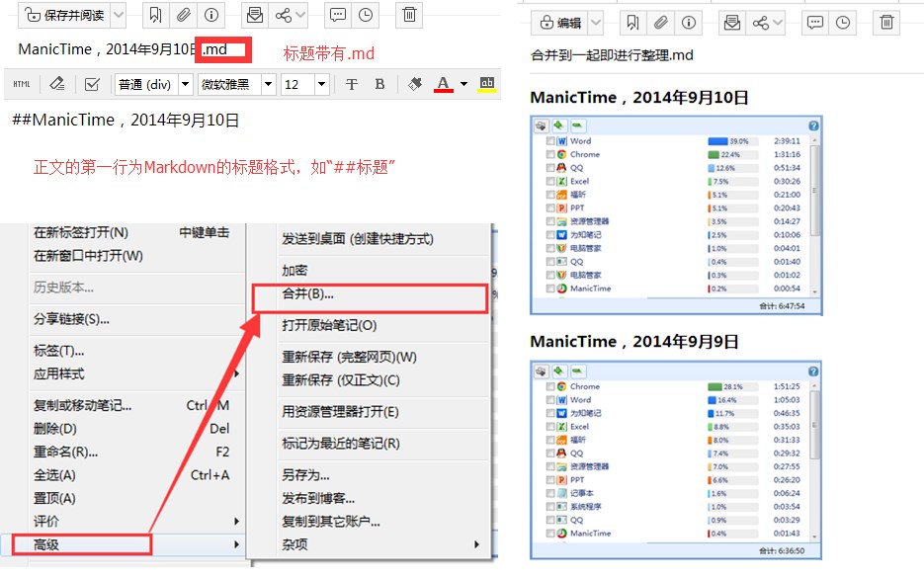924x578 pixels.
Task: Click editor line ##ManicTime，2014年9月10日
Action: pos(126,121)
